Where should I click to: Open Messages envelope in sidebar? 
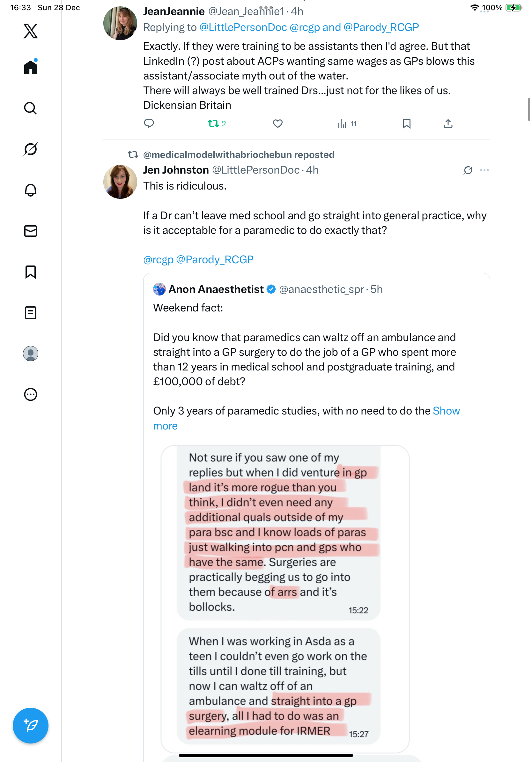[x=31, y=231]
